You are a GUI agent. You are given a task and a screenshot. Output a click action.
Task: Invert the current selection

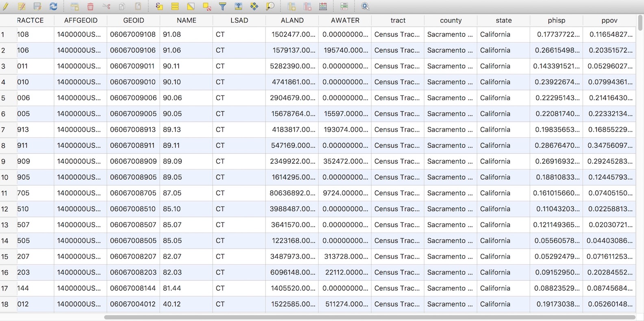pos(191,6)
